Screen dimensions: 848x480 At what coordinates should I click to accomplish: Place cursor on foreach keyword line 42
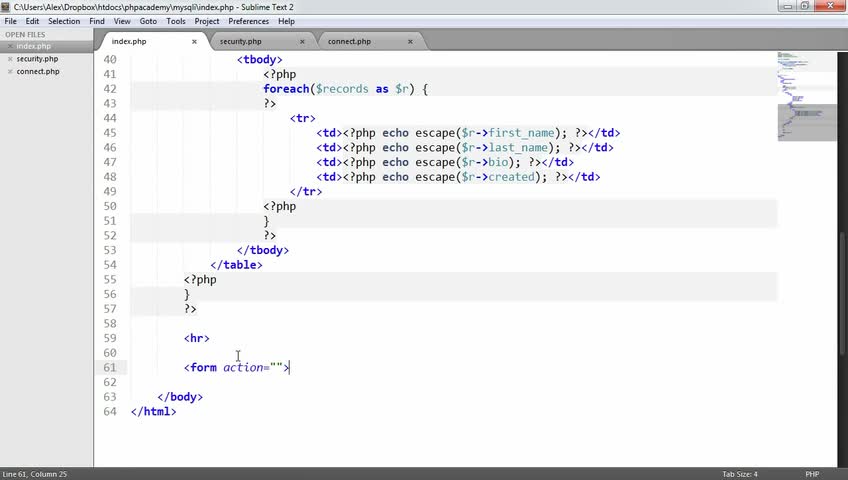coord(286,89)
